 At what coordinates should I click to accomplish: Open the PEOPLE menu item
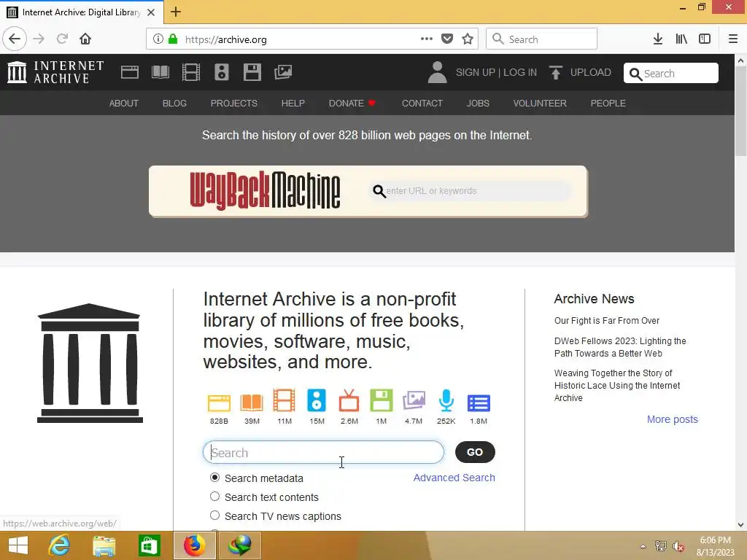coord(608,104)
